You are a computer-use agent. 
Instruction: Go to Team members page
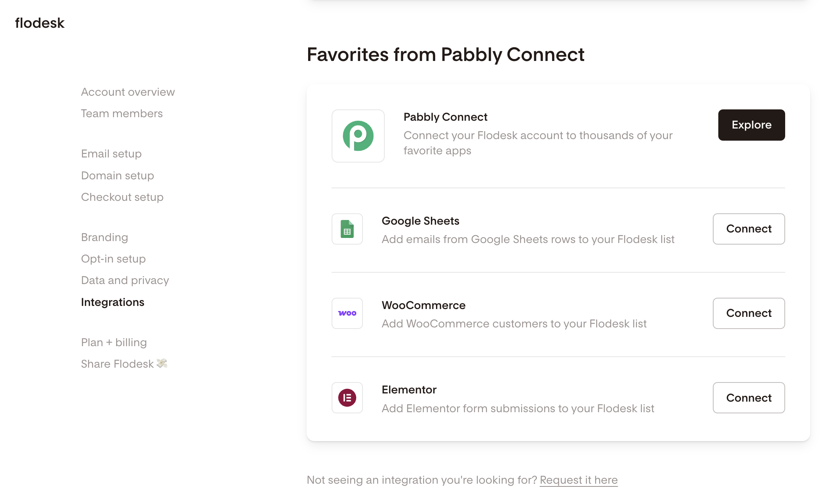click(x=122, y=113)
